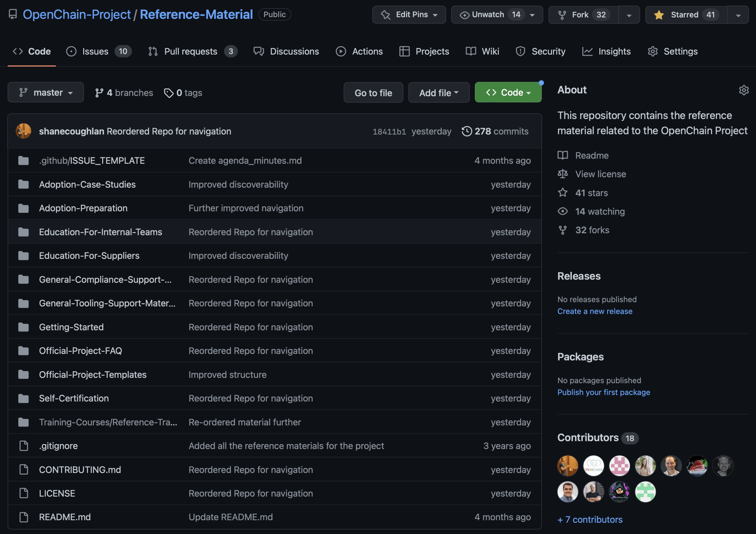Open the Discussions tab
This screenshot has height=534, width=756.
(286, 51)
